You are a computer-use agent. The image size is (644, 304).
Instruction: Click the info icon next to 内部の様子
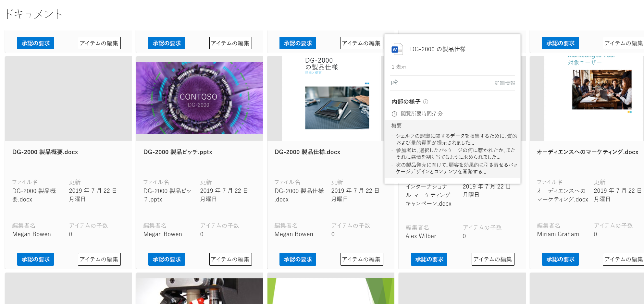pos(426,102)
